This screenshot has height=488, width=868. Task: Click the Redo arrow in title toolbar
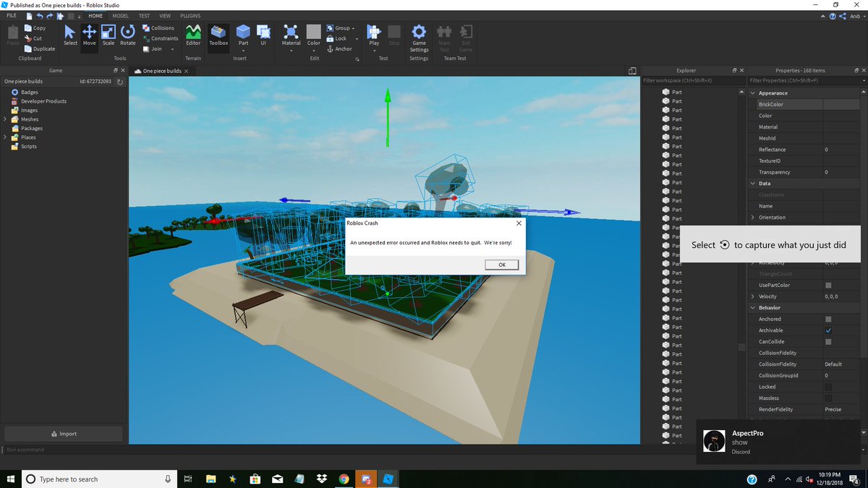pyautogui.click(x=51, y=15)
